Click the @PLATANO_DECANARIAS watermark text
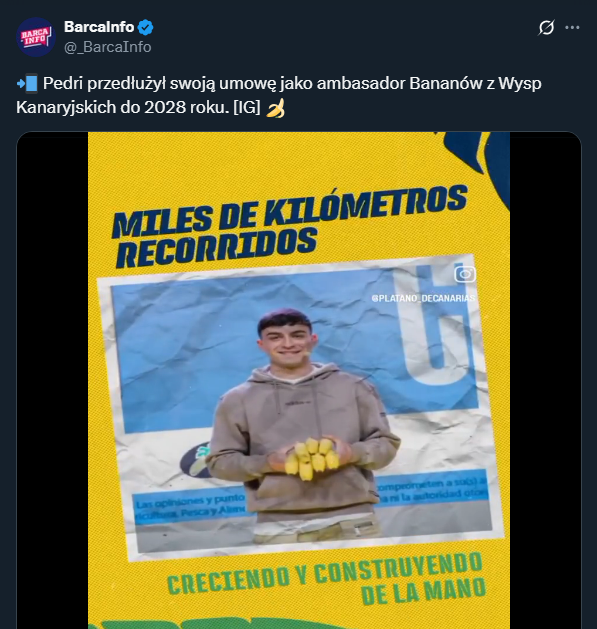Viewport: 597px width, 629px height. [423, 298]
